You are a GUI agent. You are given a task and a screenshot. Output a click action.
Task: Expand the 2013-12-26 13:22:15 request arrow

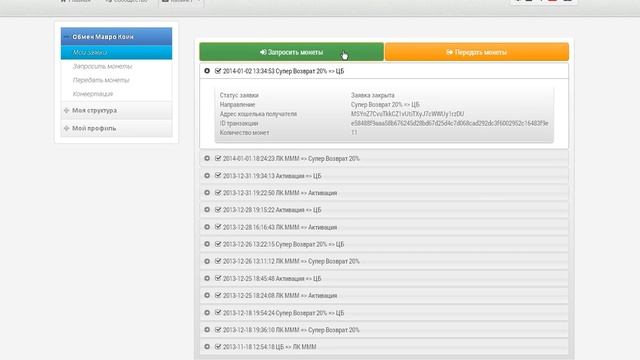pyautogui.click(x=207, y=244)
